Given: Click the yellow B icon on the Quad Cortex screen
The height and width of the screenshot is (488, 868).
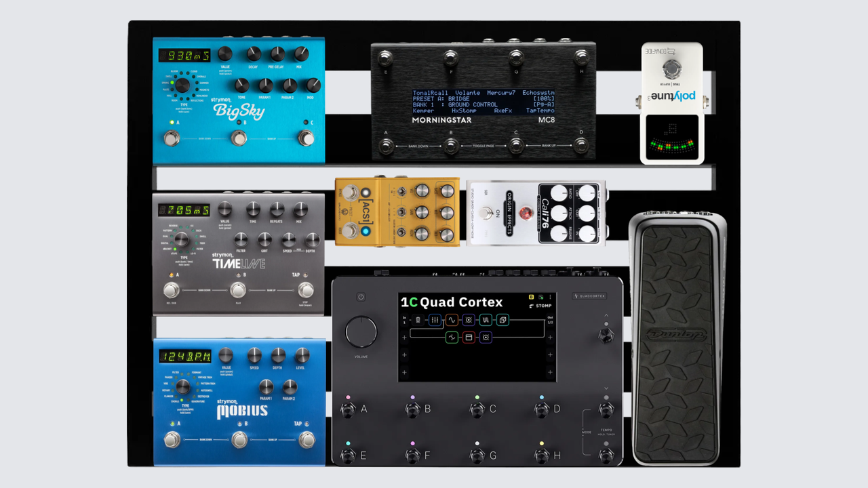Looking at the screenshot, I should tap(531, 298).
